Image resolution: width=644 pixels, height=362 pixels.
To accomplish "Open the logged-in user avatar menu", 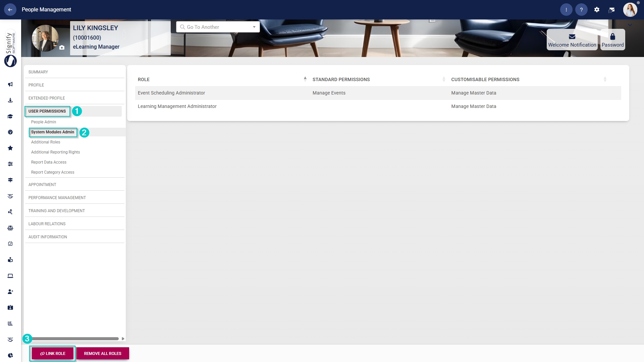I will click(x=630, y=10).
